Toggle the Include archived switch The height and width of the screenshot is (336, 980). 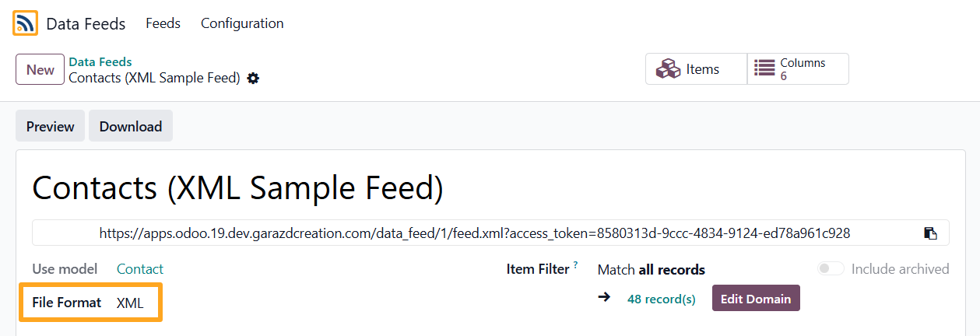pos(831,269)
